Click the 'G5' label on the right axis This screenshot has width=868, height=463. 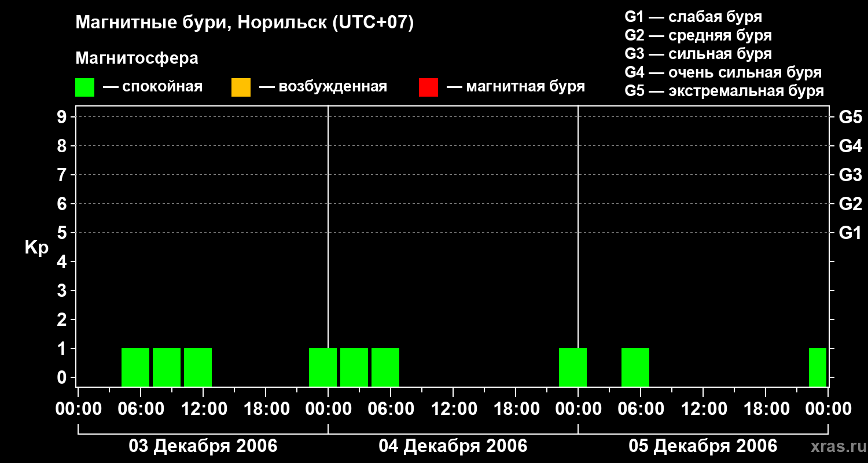[851, 117]
